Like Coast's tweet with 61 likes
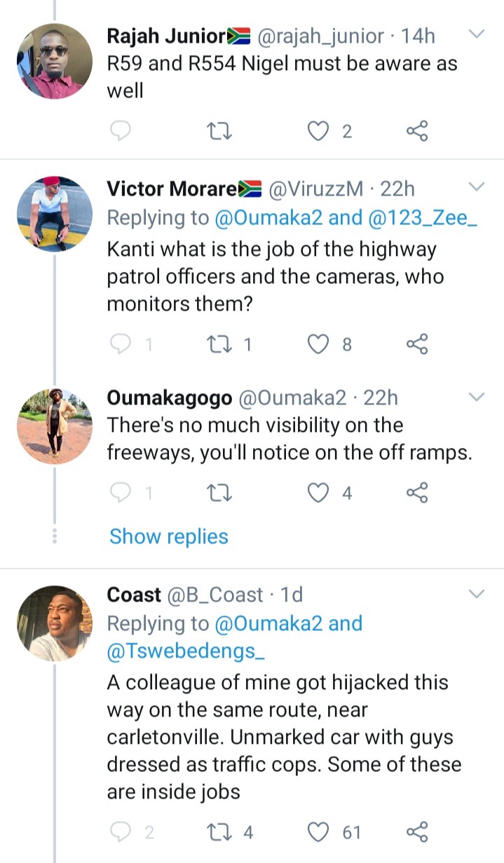The height and width of the screenshot is (863, 504). tap(320, 832)
